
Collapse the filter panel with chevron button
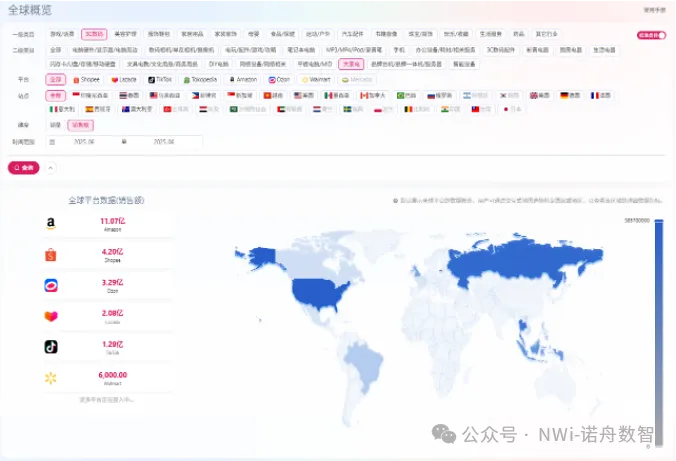pyautogui.click(x=50, y=167)
